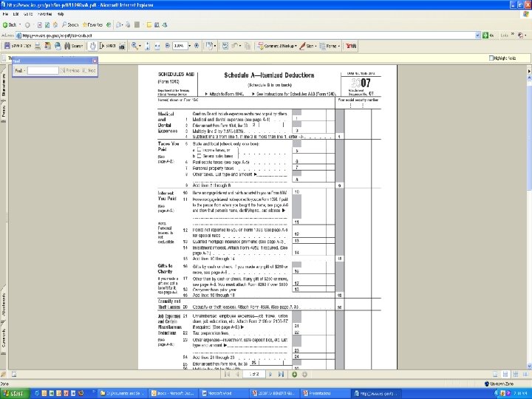Check the General sales taxes box on line 5b

199,156
